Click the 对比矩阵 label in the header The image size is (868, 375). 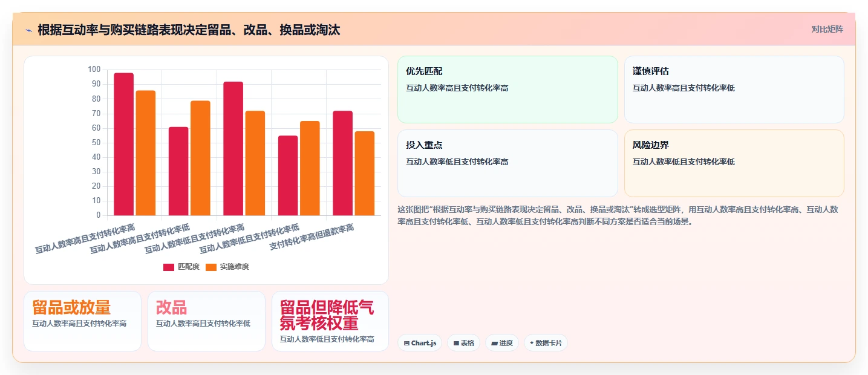(x=827, y=29)
